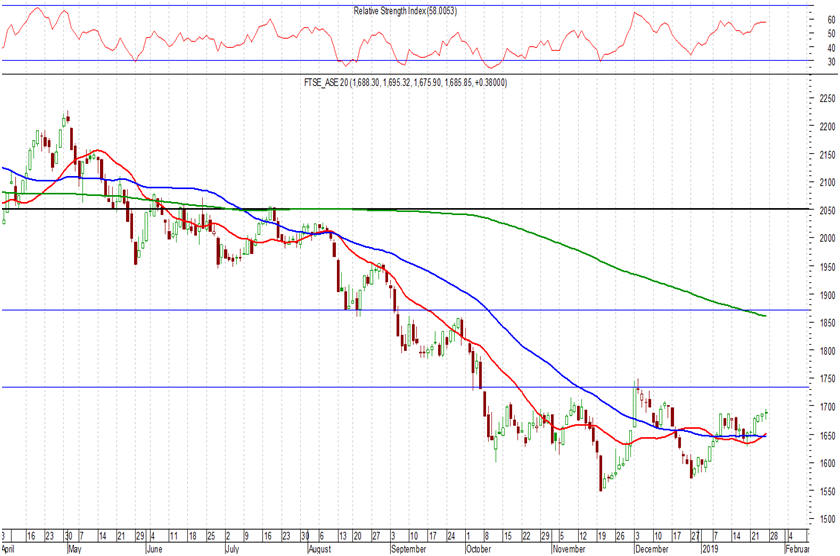
Task: Click the 22 date label on time axis
Action: 526,536
